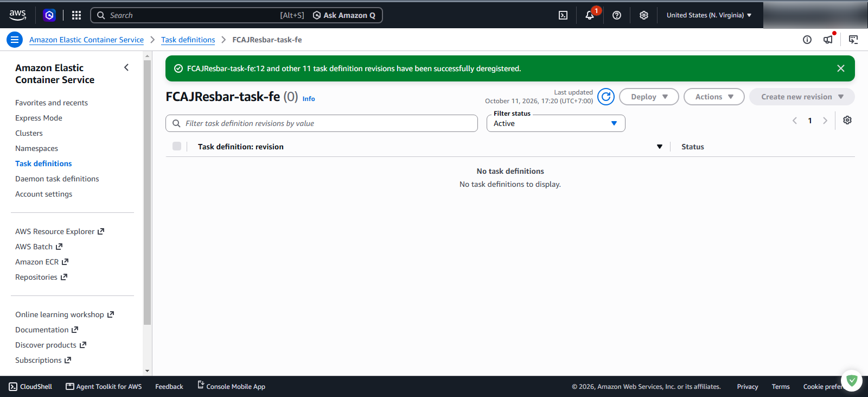Toggle the side navigation hamburger menu

(x=15, y=40)
